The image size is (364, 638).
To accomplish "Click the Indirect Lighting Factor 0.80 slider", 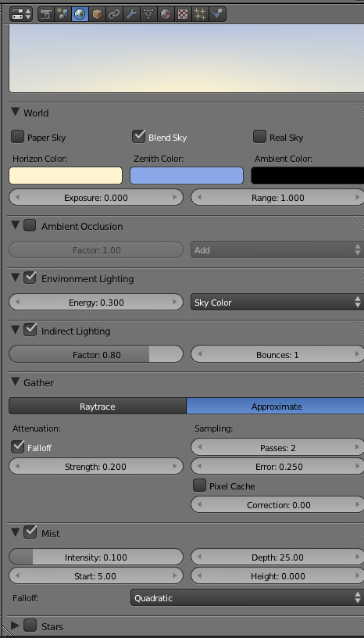I will tap(96, 354).
